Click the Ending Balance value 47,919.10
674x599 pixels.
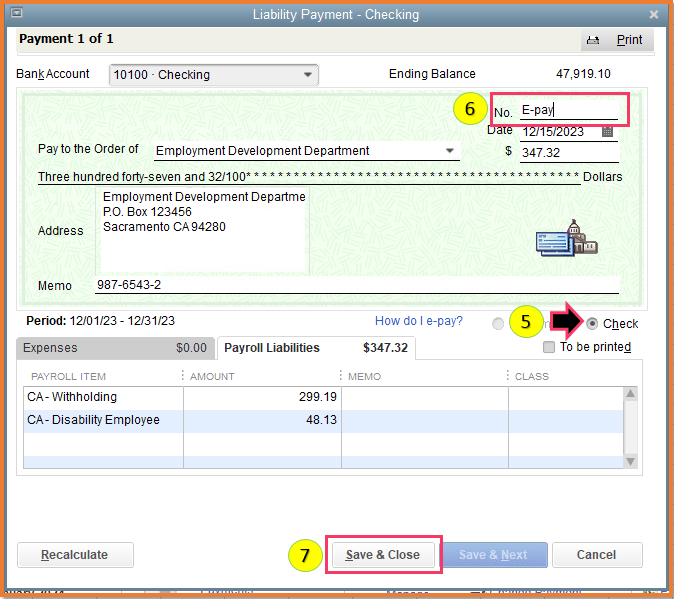[x=583, y=74]
